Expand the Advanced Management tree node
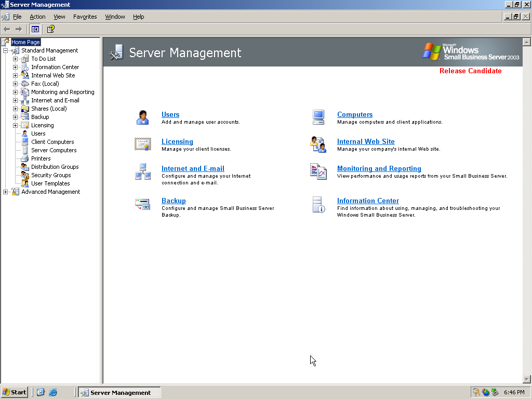 [x=6, y=192]
